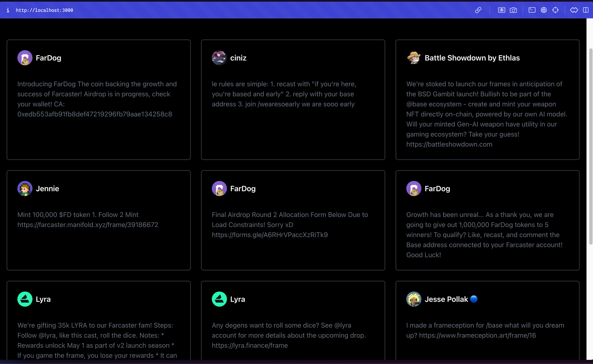Image resolution: width=593 pixels, height=364 pixels.
Task: Click the globe network icon
Action: (x=543, y=10)
